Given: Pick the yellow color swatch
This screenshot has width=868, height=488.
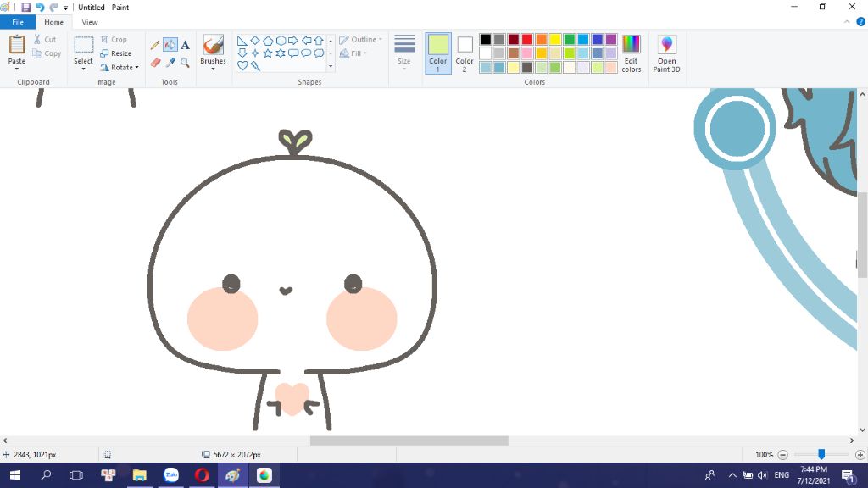Looking at the screenshot, I should coord(555,39).
